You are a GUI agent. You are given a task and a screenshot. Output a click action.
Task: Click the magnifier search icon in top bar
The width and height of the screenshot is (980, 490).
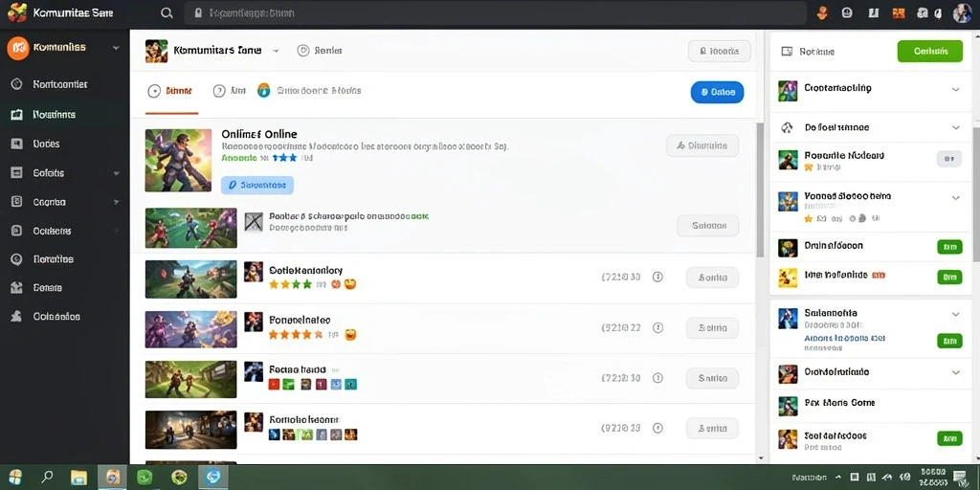click(167, 12)
